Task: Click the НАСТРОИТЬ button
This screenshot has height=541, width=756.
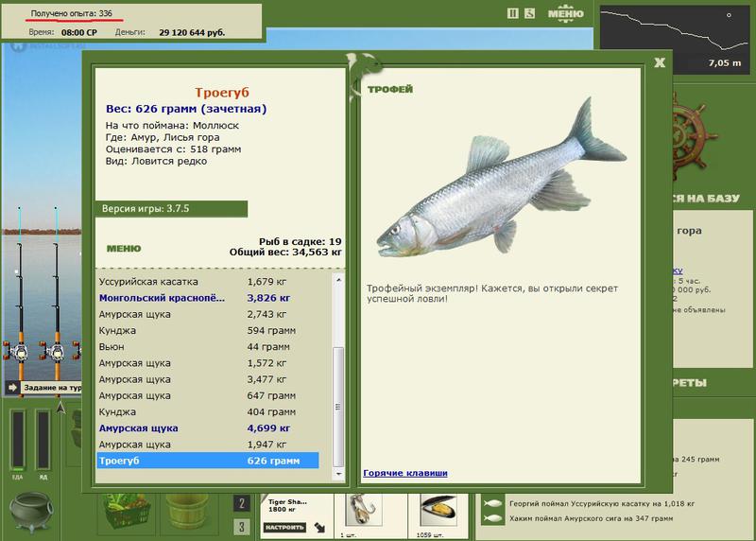Action: [284, 527]
